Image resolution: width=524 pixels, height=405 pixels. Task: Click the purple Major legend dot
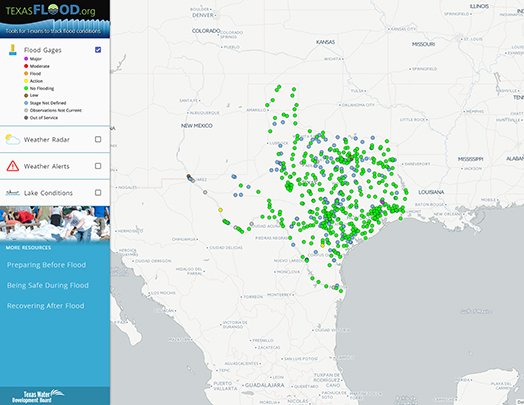click(26, 59)
